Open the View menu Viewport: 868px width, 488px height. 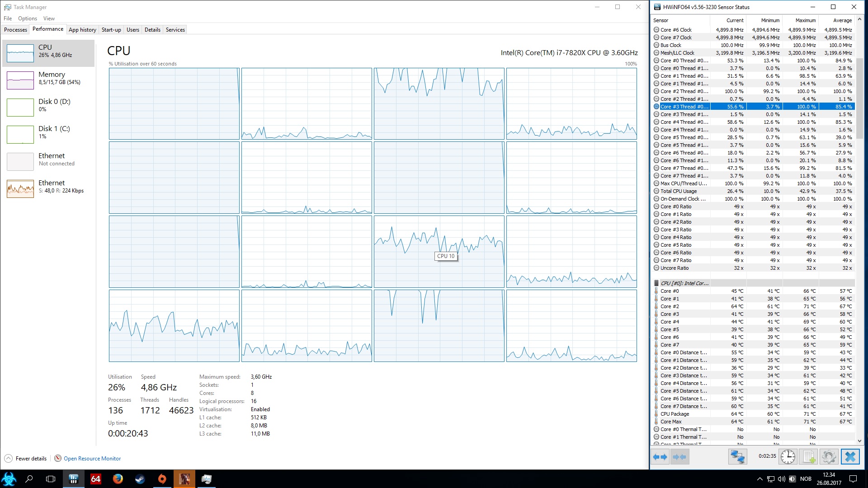click(x=49, y=19)
